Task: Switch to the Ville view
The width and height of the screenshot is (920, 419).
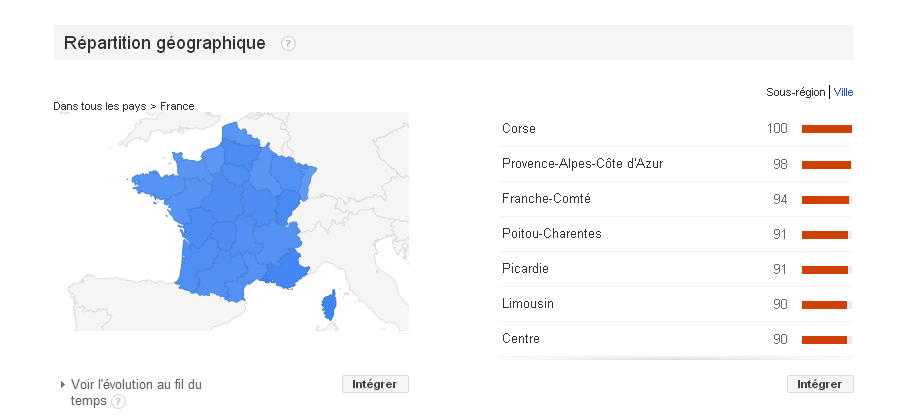Action: 843,92
